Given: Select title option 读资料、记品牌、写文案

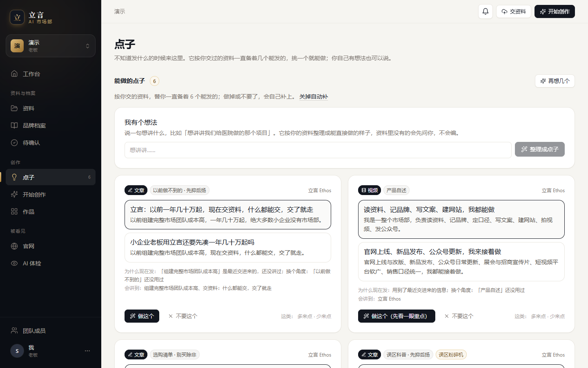Looking at the screenshot, I should coord(461,219).
